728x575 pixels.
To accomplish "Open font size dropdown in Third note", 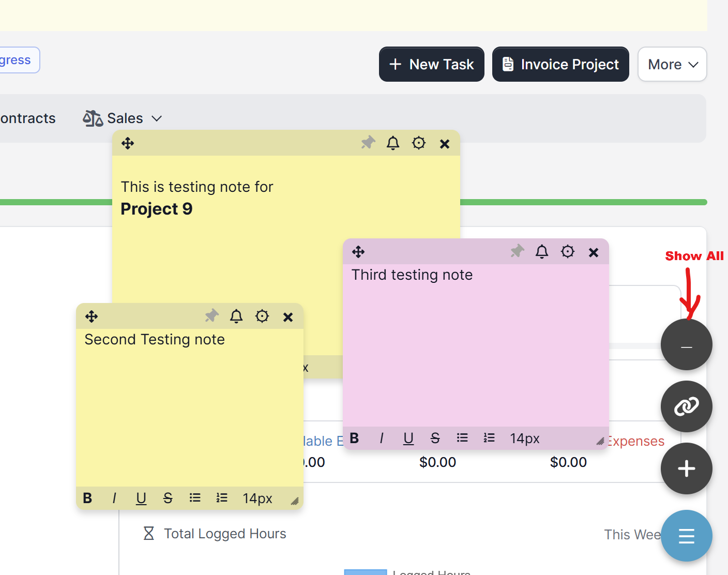I will tap(524, 438).
